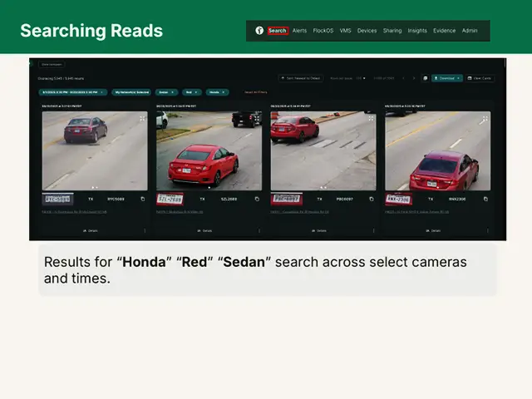Click the View Cards button
The width and height of the screenshot is (532, 399).
(481, 78)
